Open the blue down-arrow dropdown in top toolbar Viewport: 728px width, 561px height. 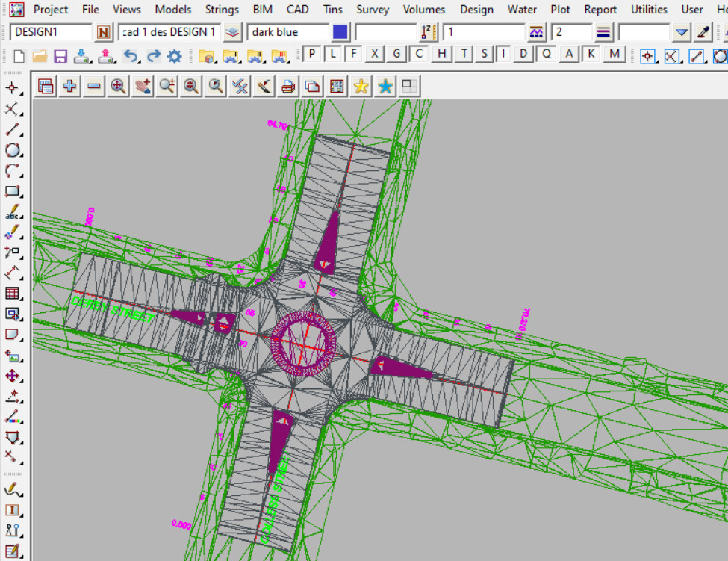(x=681, y=32)
